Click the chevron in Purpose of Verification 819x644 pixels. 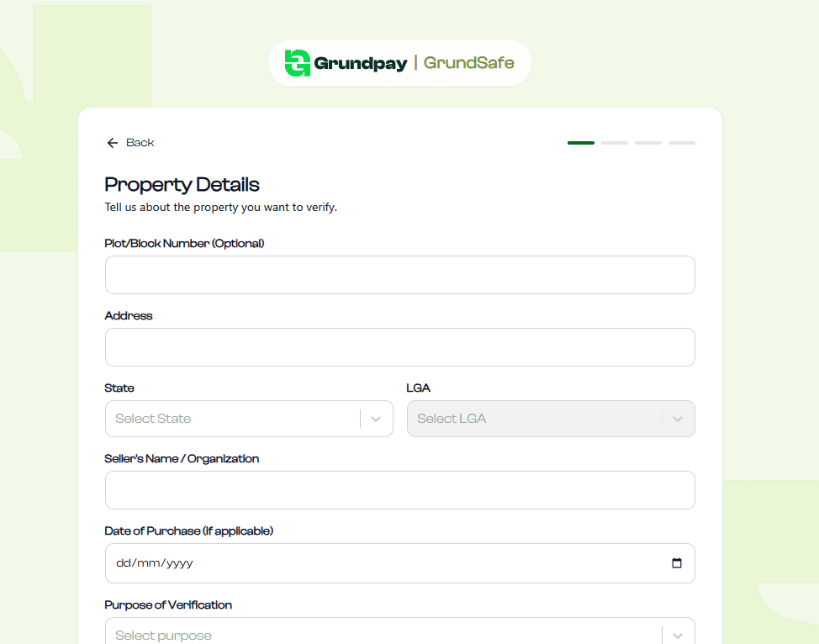pos(678,636)
